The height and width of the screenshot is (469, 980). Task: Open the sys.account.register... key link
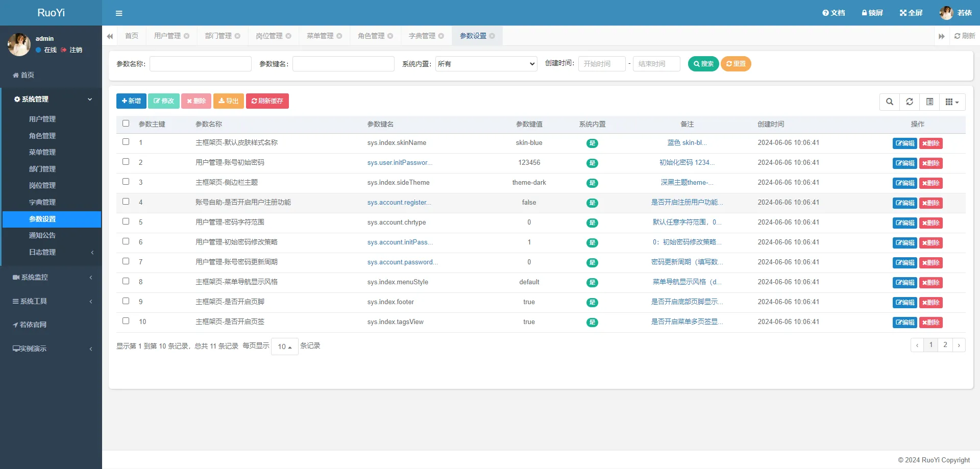coord(399,203)
